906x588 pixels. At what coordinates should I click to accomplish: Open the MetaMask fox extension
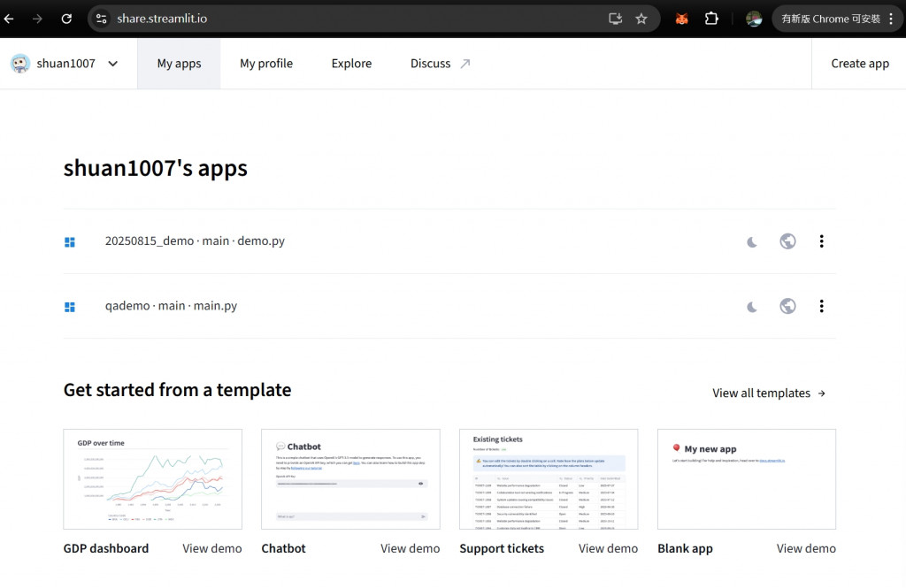[682, 19]
